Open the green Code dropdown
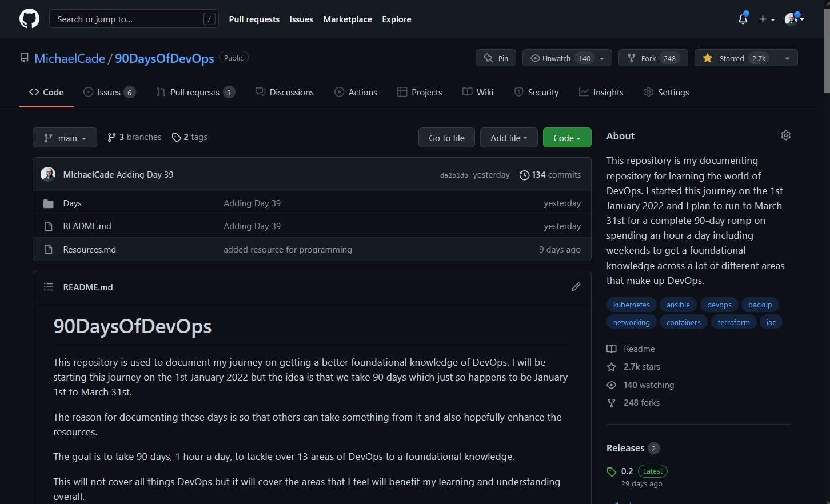 (x=566, y=137)
